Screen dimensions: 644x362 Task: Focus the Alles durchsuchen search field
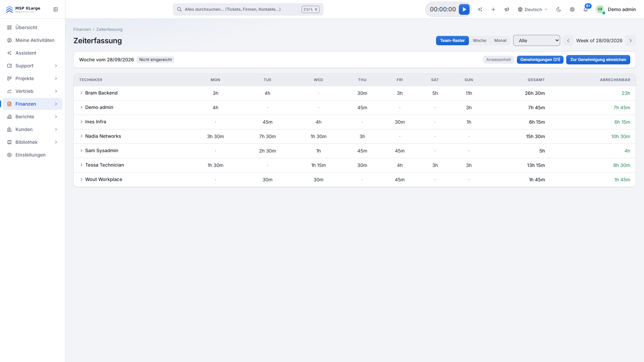[248, 9]
